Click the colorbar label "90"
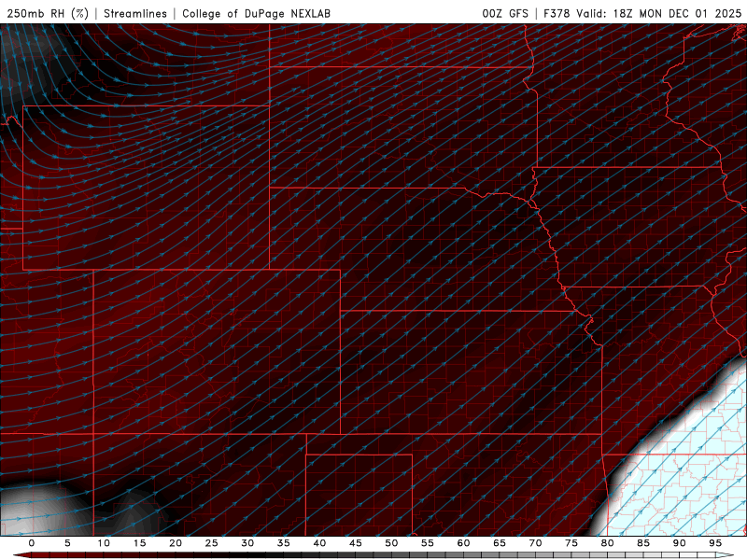The height and width of the screenshot is (560, 747). point(679,543)
